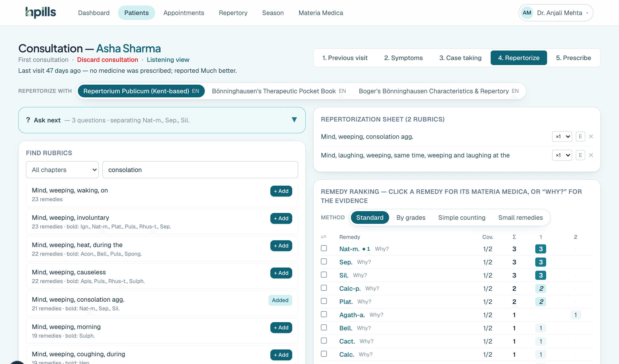Check the Sep. remedy checkbox
Screen dimensions: 619x364
coord(324,262)
